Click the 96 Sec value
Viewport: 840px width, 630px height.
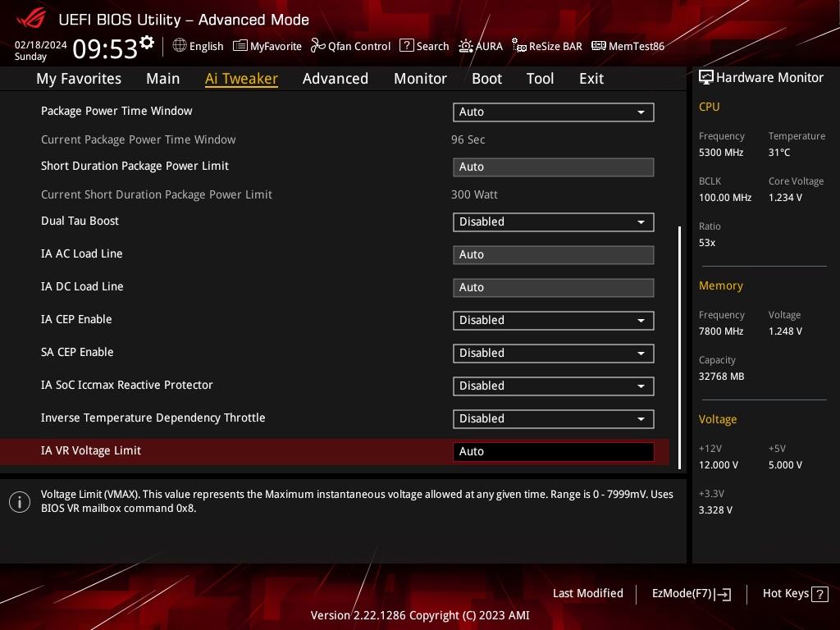click(x=468, y=139)
